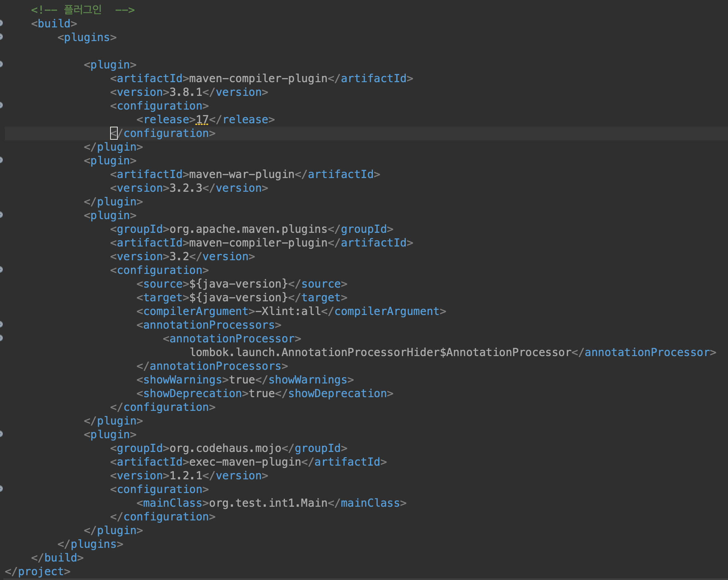This screenshot has height=580, width=728.
Task: Fold the mainClass configuration block
Action: tap(1, 489)
